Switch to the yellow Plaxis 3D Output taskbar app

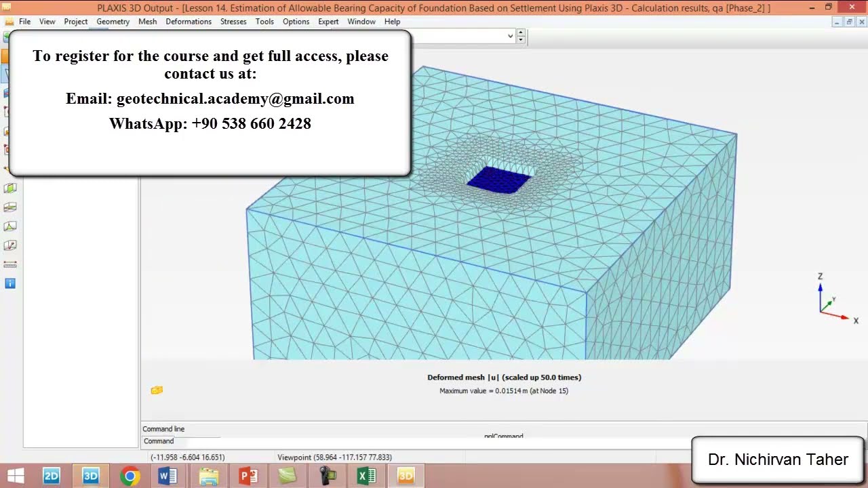(406, 476)
